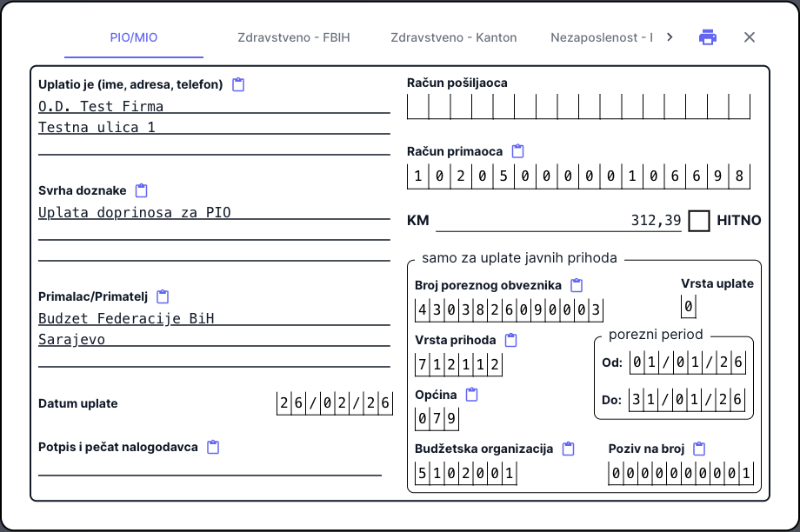
Task: Copy the 'Općina' code
Action: click(x=472, y=395)
